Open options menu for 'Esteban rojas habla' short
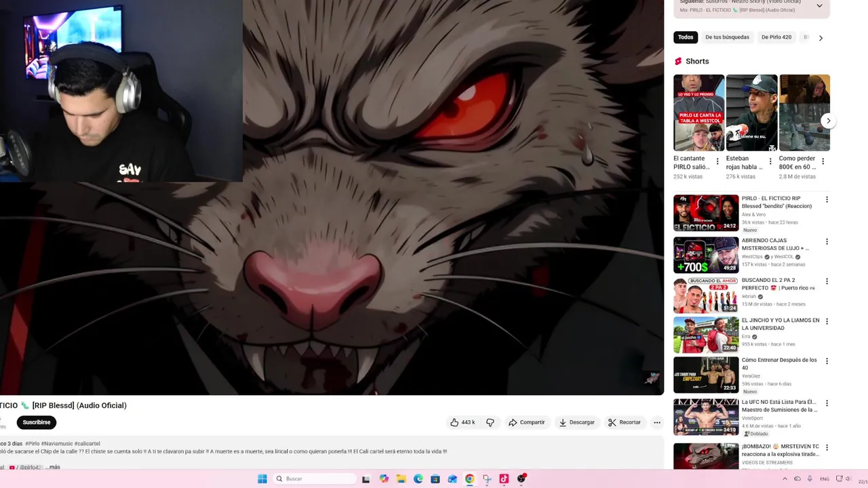This screenshot has height=488, width=868. point(770,161)
